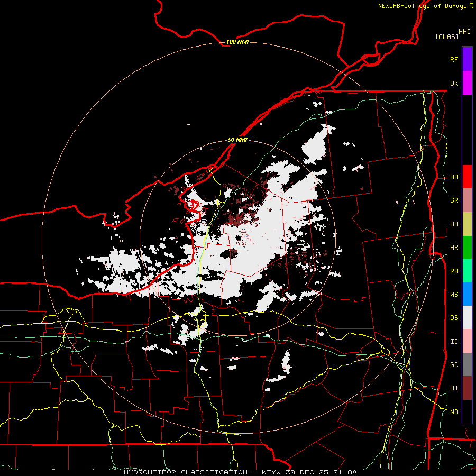
Task: Click the pink IC legend swatch
Action: 467,341
